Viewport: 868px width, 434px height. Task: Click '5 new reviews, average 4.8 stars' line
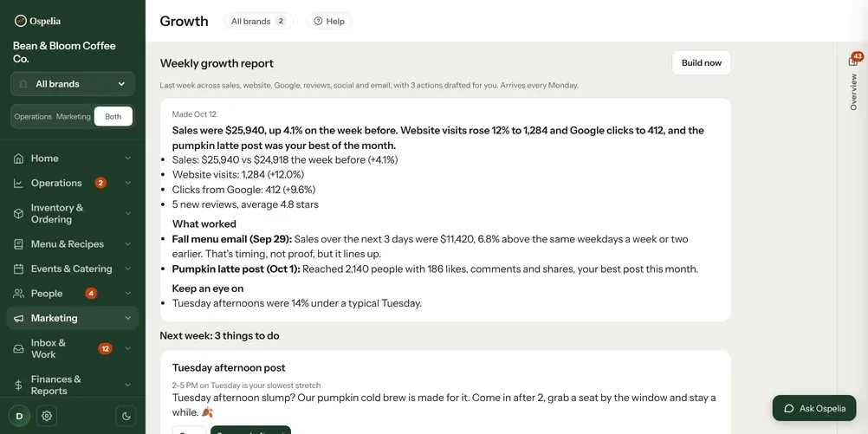245,204
